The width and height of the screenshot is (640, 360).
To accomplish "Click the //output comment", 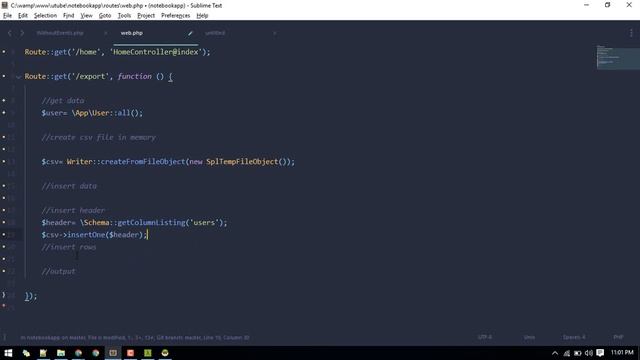I will coord(58,271).
